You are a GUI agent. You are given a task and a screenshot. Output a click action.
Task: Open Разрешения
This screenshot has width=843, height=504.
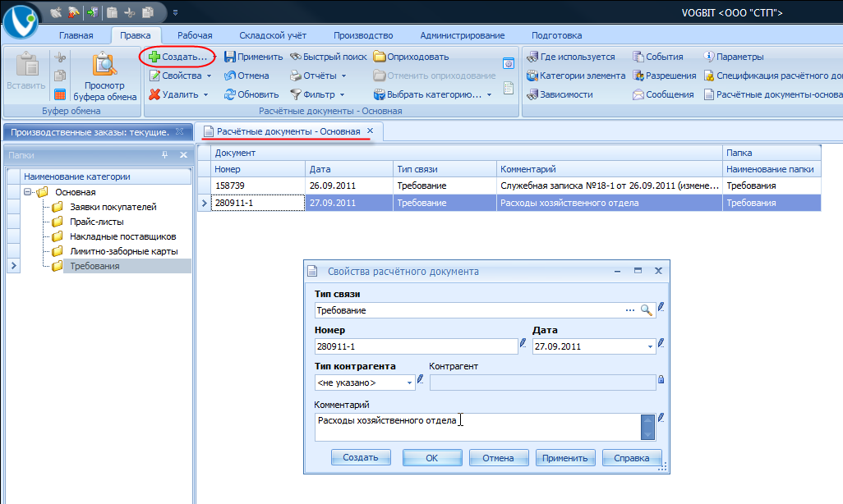[665, 76]
